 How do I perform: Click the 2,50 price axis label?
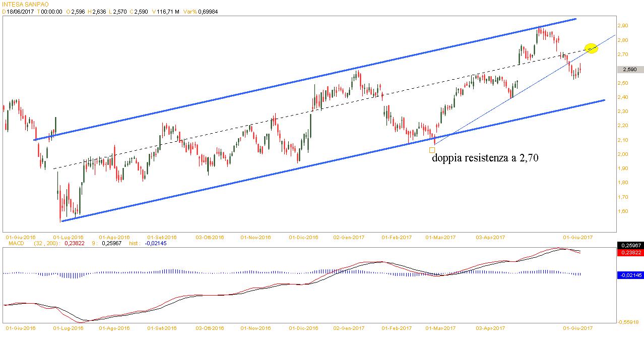(622, 83)
